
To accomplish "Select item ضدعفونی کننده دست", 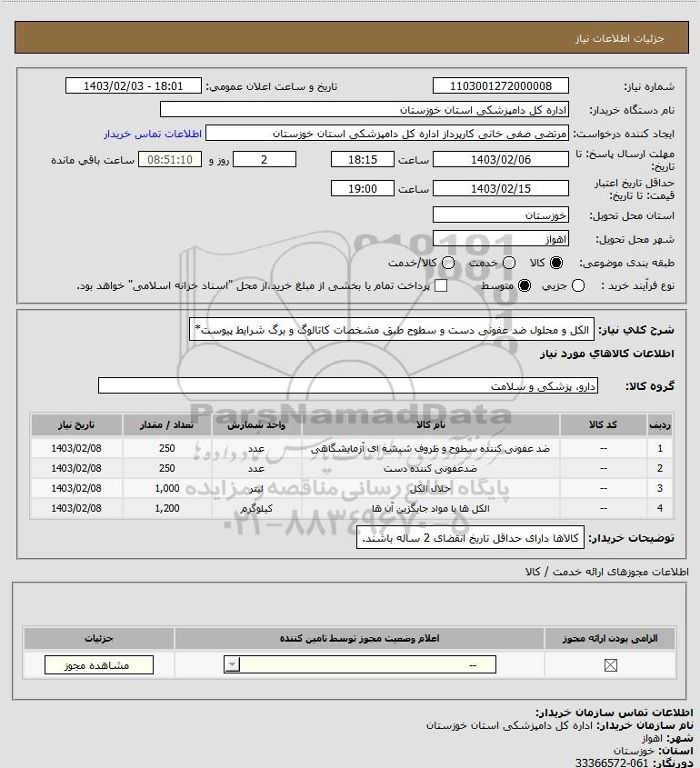I will pos(430,468).
